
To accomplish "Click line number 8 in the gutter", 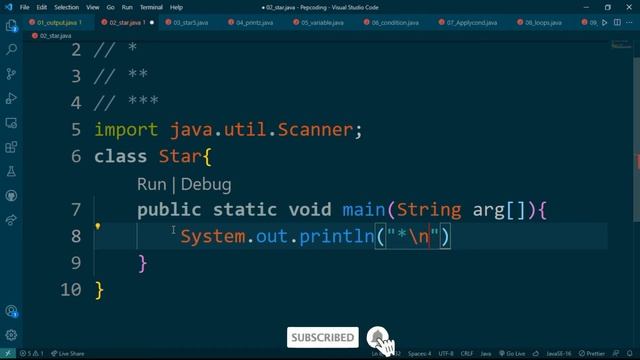I will [76, 236].
